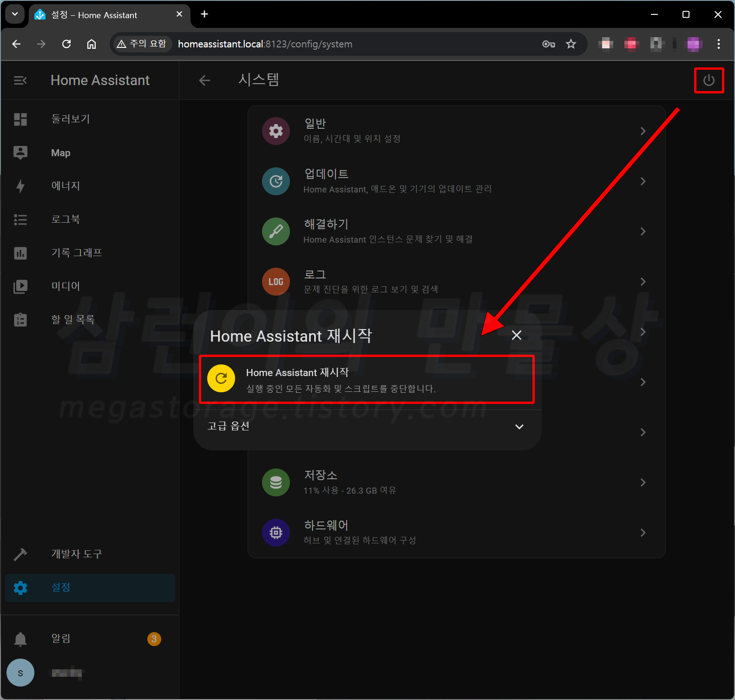This screenshot has width=735, height=700.
Task: Click the browser reload icon
Action: pyautogui.click(x=66, y=44)
